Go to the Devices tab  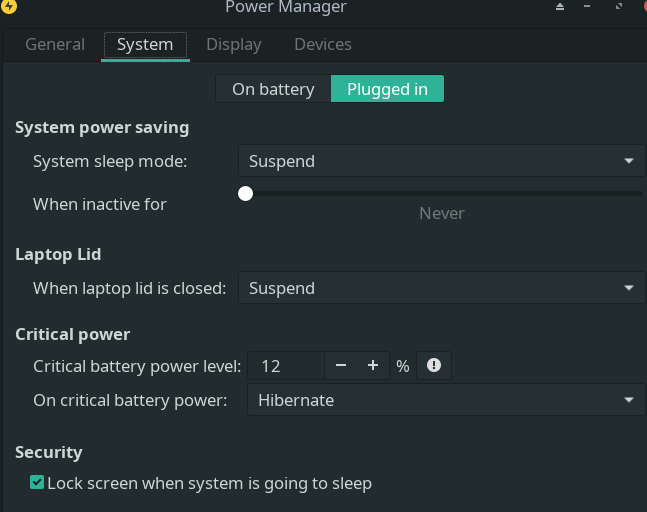tap(322, 45)
